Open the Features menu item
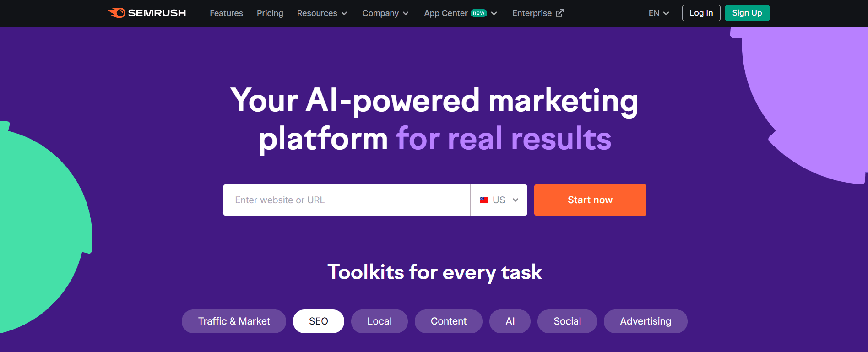This screenshot has height=352, width=868. (x=226, y=13)
